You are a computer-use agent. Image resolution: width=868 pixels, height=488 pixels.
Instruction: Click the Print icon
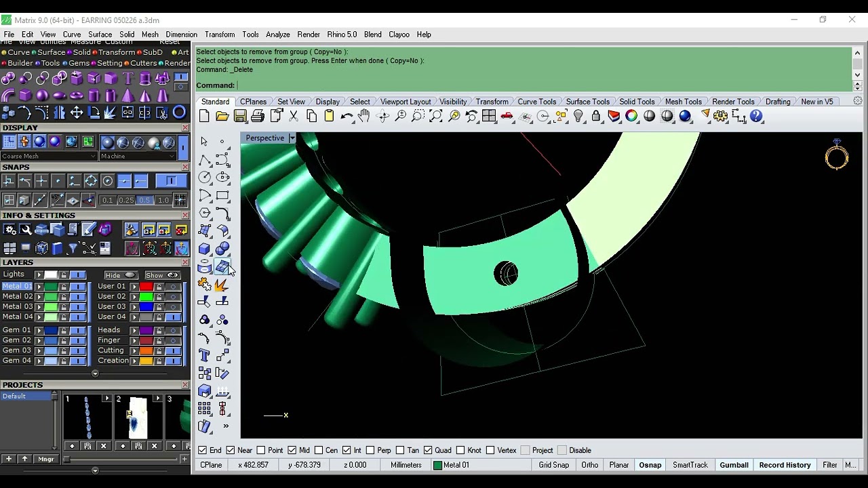tap(258, 117)
